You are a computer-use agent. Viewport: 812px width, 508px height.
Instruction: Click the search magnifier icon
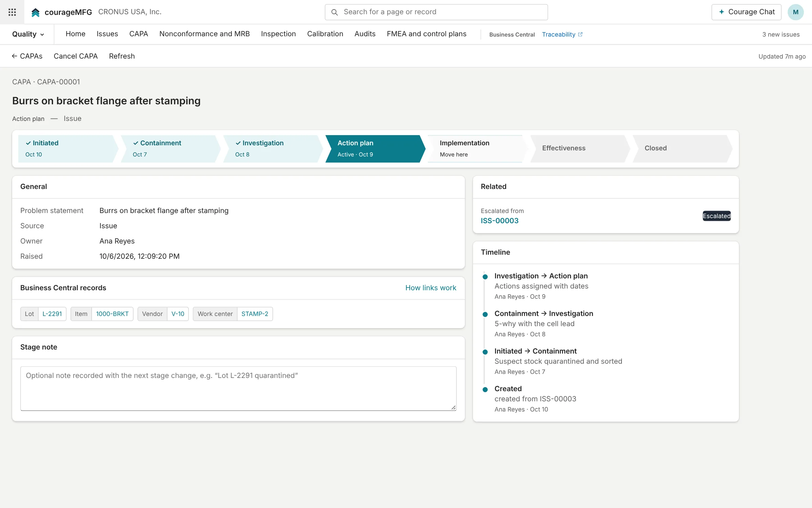[x=334, y=12]
